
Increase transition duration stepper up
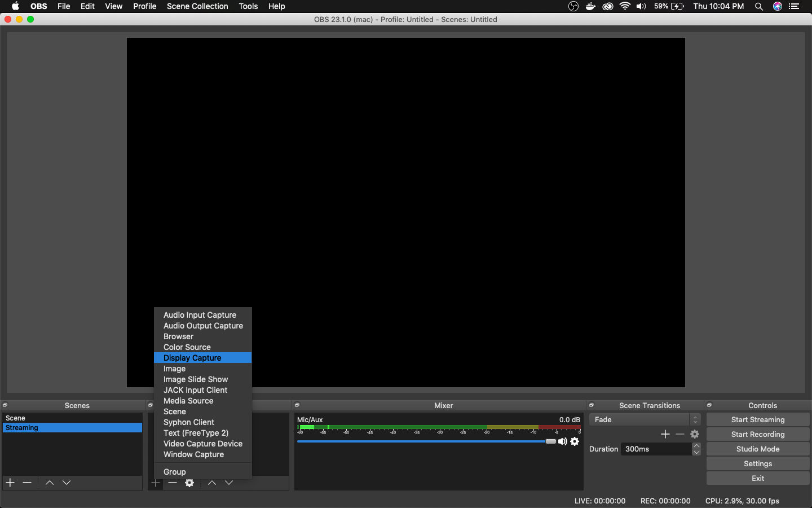pos(696,445)
